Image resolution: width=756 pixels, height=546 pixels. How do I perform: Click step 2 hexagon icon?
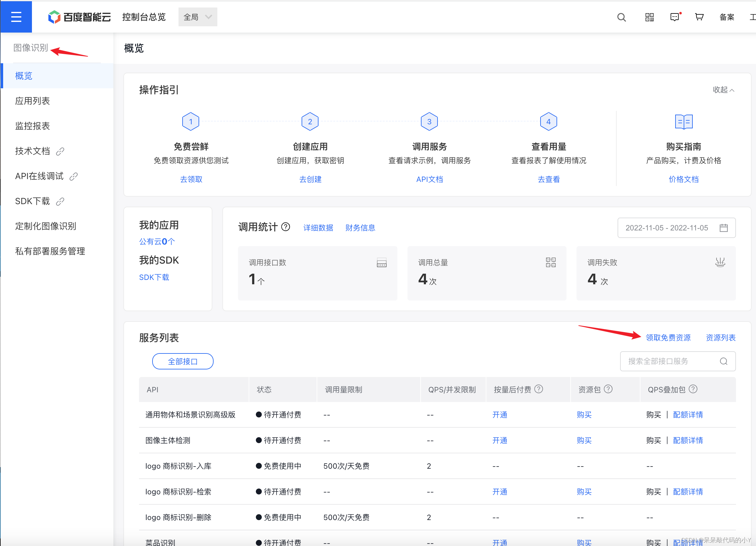click(310, 121)
